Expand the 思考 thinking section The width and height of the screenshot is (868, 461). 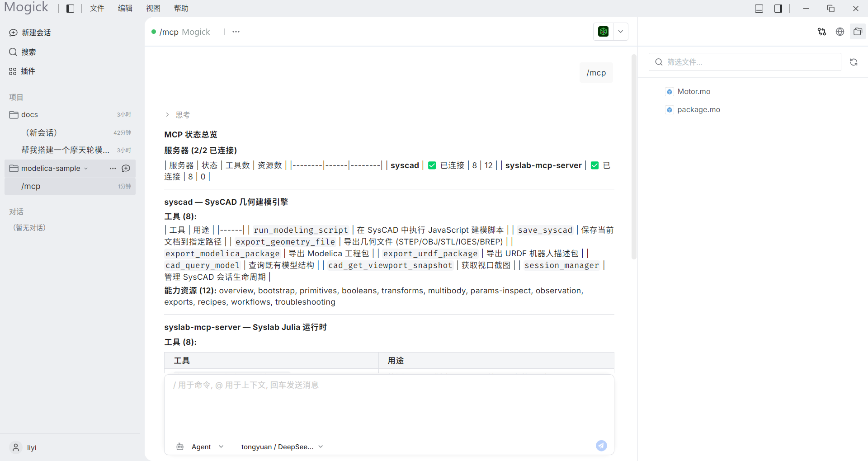tap(178, 115)
